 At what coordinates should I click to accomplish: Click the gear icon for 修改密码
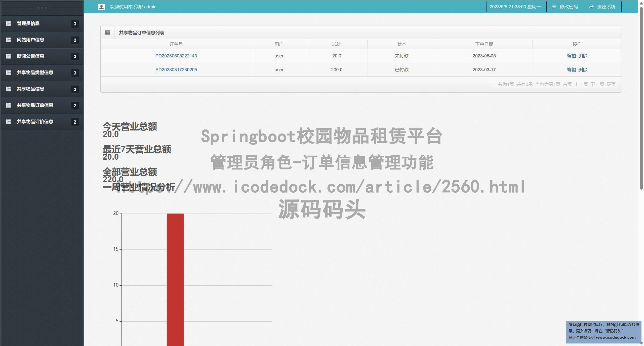point(554,7)
